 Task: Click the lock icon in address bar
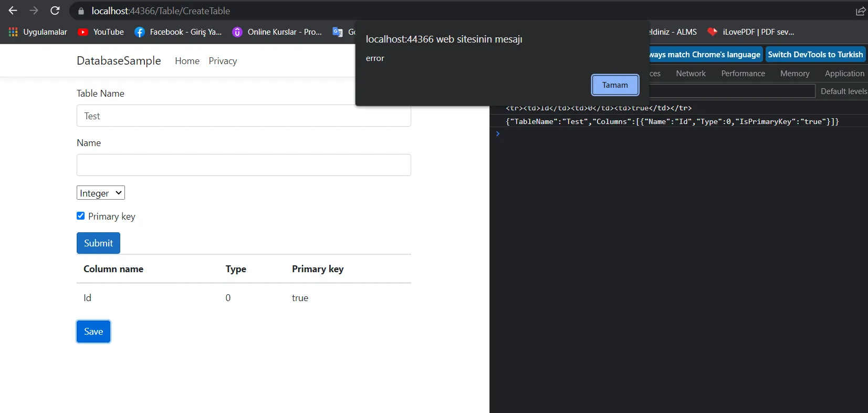click(81, 11)
